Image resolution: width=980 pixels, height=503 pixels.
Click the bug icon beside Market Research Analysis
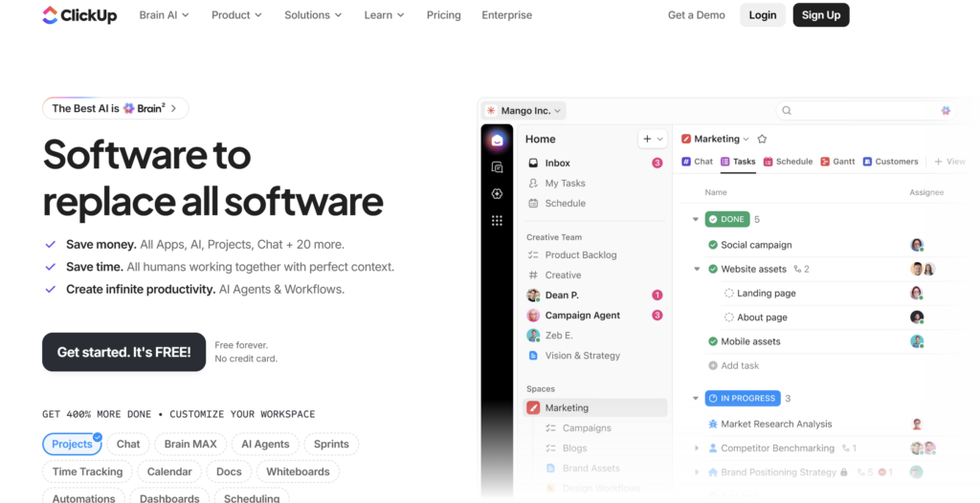click(712, 424)
